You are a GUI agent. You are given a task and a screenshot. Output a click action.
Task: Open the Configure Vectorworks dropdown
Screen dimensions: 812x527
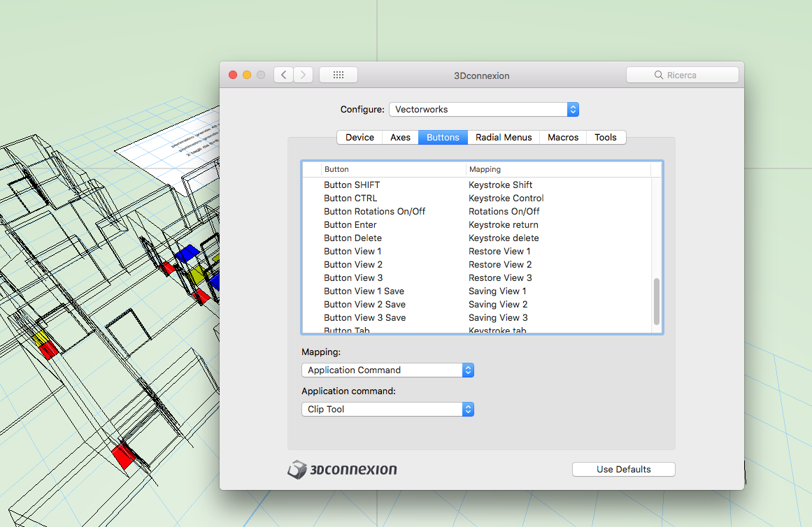click(x=483, y=109)
